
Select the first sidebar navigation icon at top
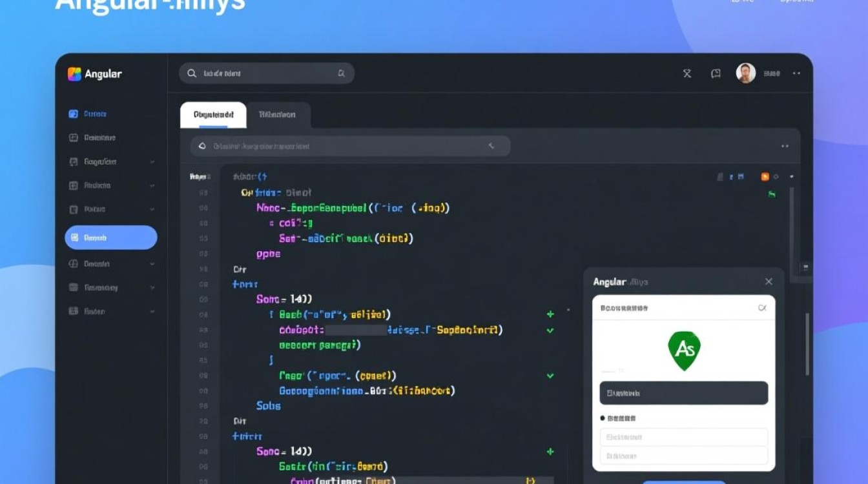click(x=73, y=114)
